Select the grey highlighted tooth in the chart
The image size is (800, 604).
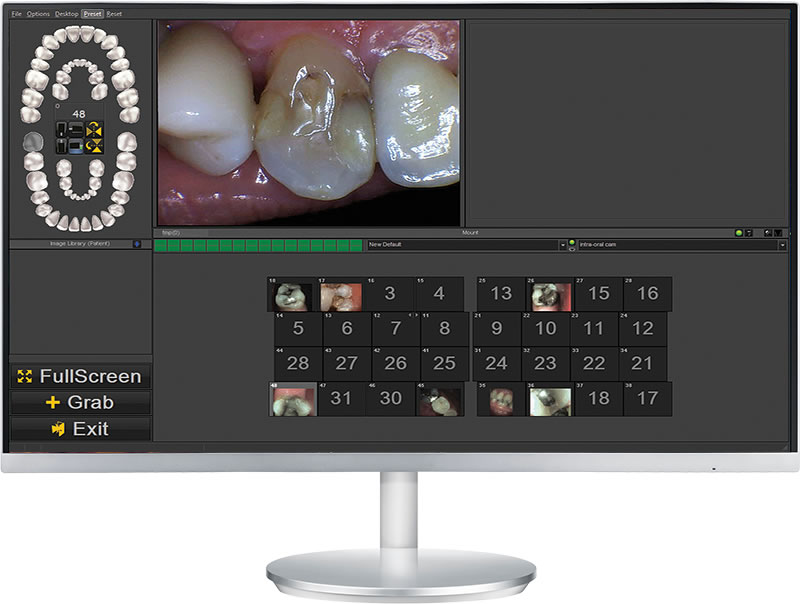tap(33, 141)
